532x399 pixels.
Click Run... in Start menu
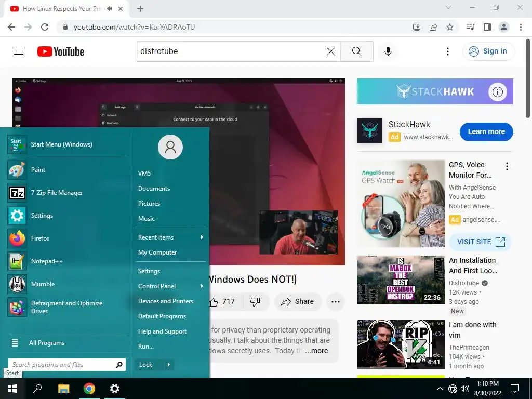[x=146, y=347]
